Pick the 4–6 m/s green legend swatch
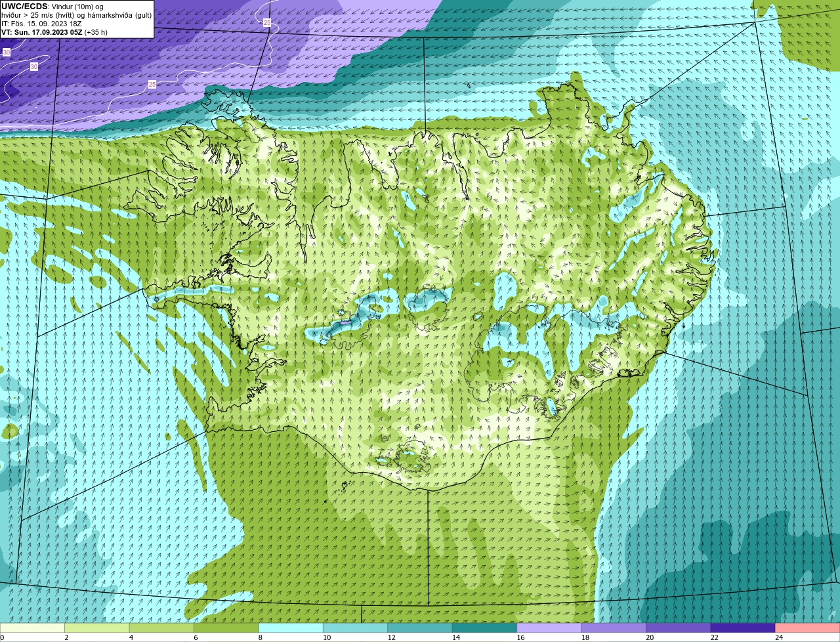 tap(161, 628)
